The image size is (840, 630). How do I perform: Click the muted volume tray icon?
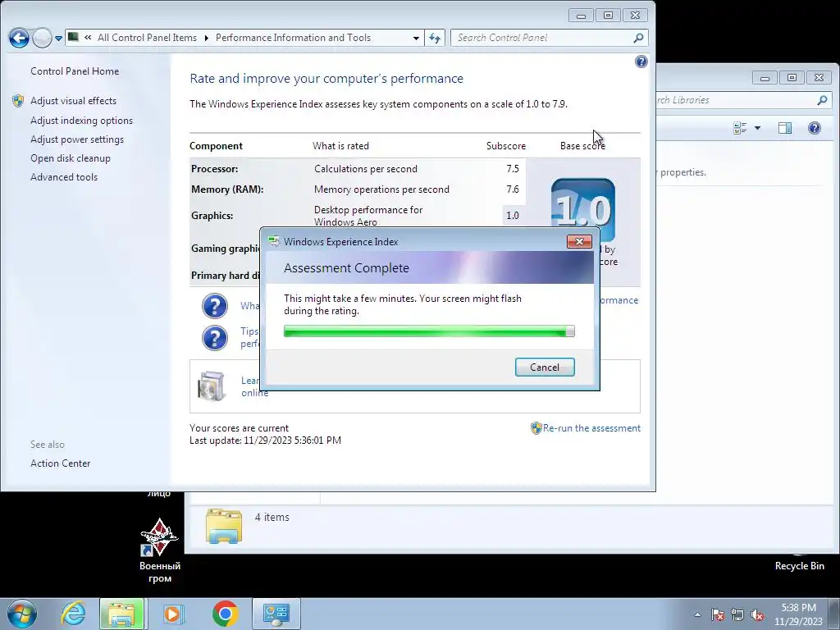point(757,614)
